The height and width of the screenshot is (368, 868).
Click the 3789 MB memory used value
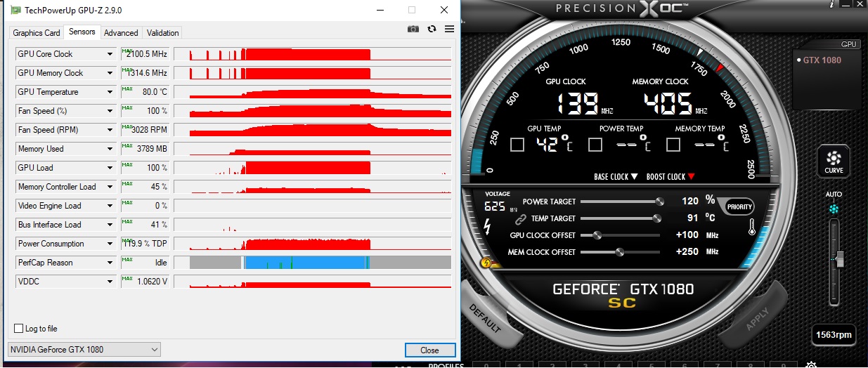(x=145, y=149)
